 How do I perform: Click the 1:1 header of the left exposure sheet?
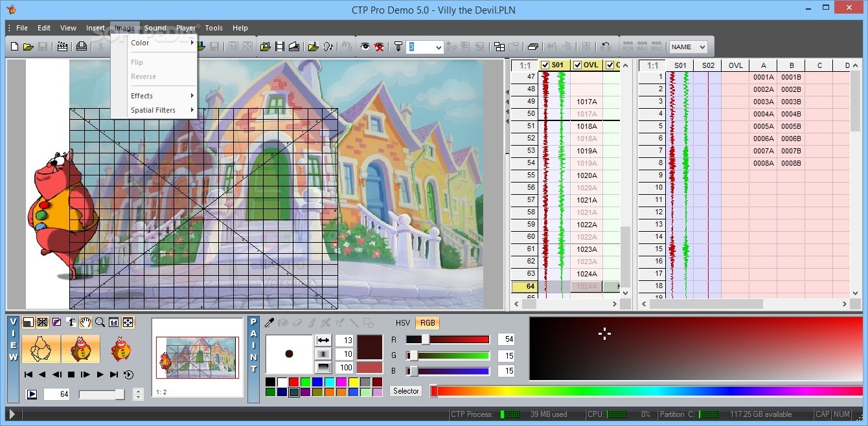(x=525, y=65)
